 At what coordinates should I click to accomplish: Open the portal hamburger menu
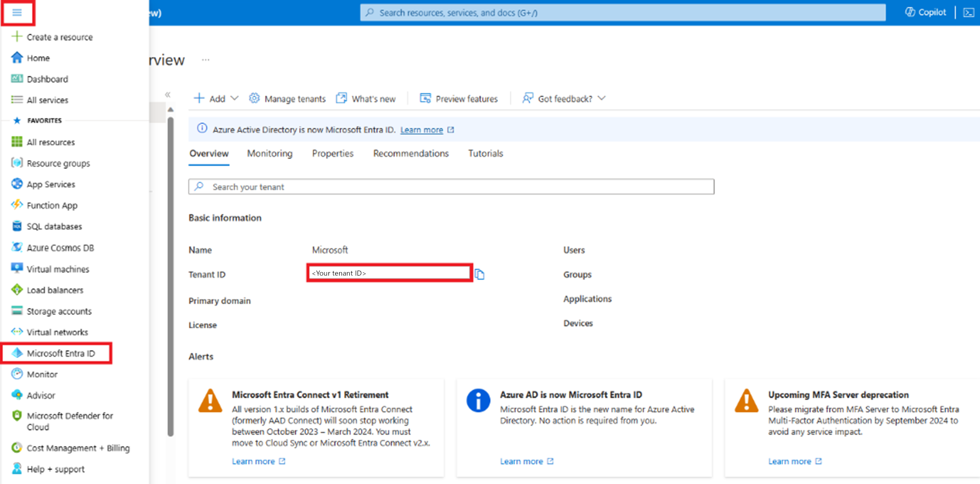tap(17, 13)
